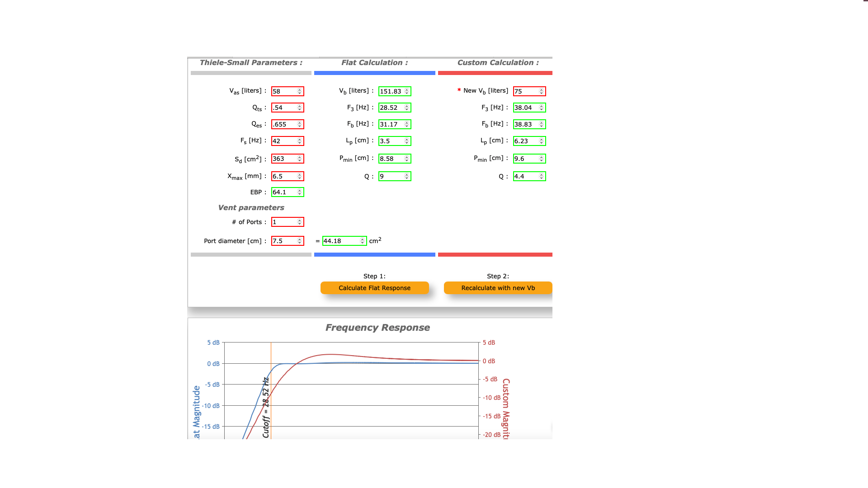
Task: Click the Step 2 label
Action: pyautogui.click(x=498, y=276)
